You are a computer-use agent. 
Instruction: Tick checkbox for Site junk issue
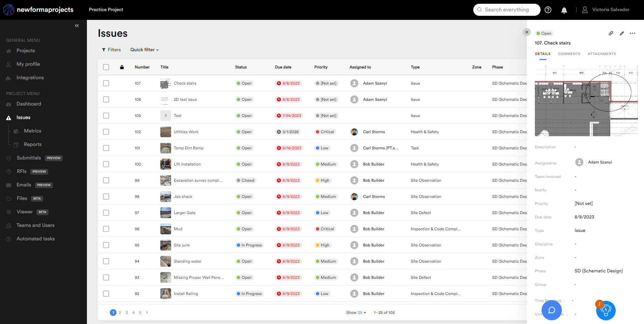pyautogui.click(x=106, y=245)
